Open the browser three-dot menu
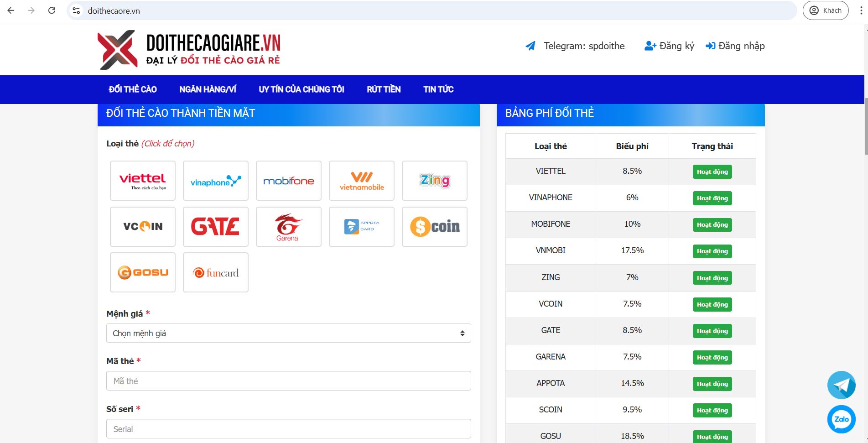 [x=861, y=10]
